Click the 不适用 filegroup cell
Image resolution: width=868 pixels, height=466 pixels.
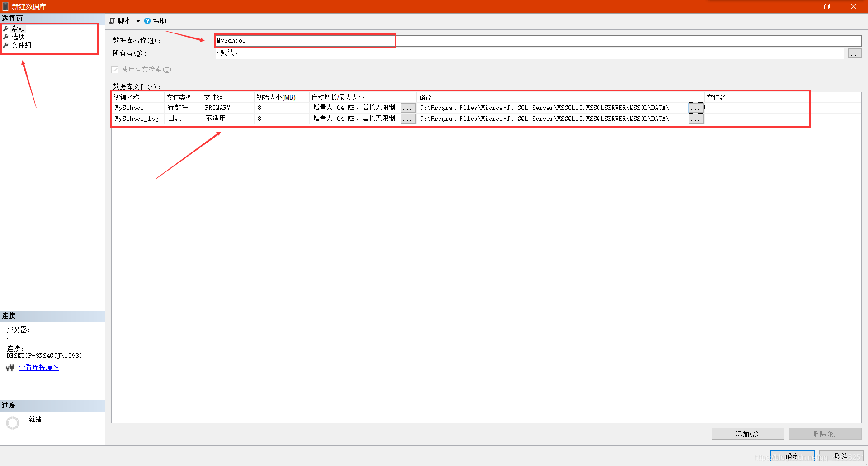click(x=228, y=119)
